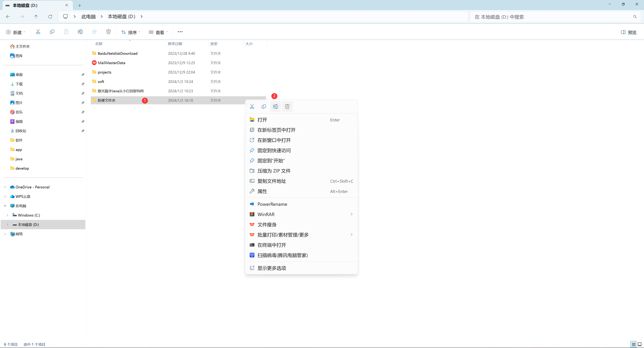Viewport: 644px width, 348px height.
Task: Switch to large icons view in status bar
Action: pyautogui.click(x=640, y=344)
